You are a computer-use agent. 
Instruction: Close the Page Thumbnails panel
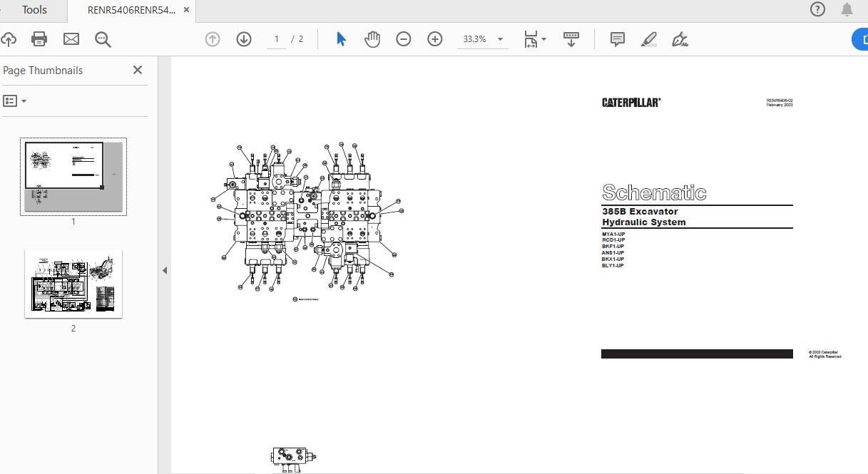coord(138,70)
